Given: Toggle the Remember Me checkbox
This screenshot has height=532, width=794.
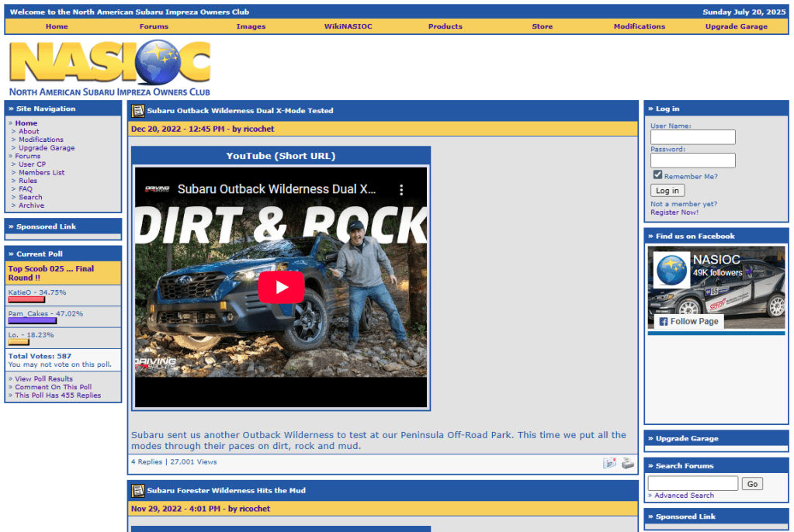Looking at the screenshot, I should pos(657,175).
